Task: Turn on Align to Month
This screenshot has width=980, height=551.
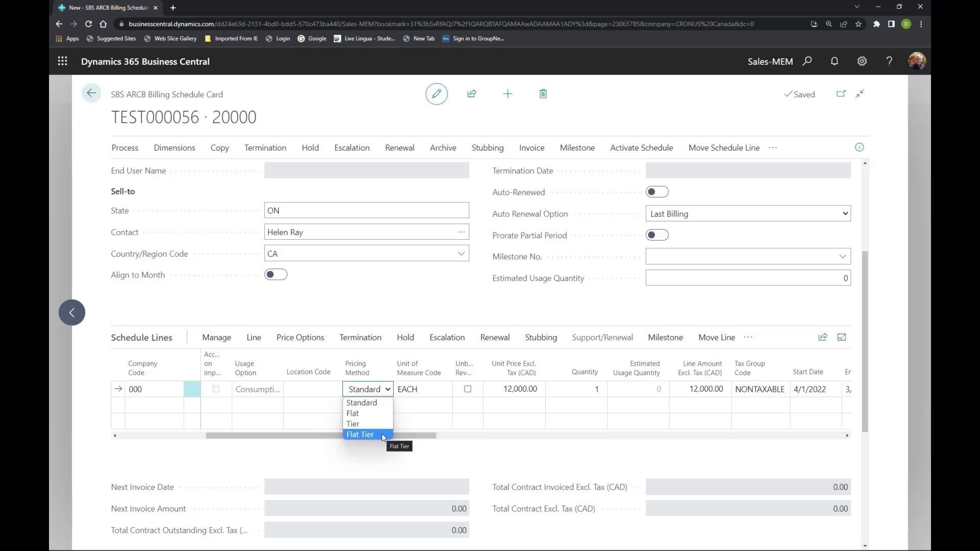Action: (276, 274)
